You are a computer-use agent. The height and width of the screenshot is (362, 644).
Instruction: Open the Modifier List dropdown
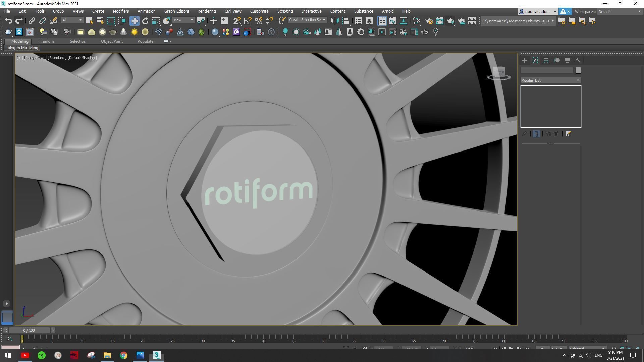pyautogui.click(x=550, y=80)
